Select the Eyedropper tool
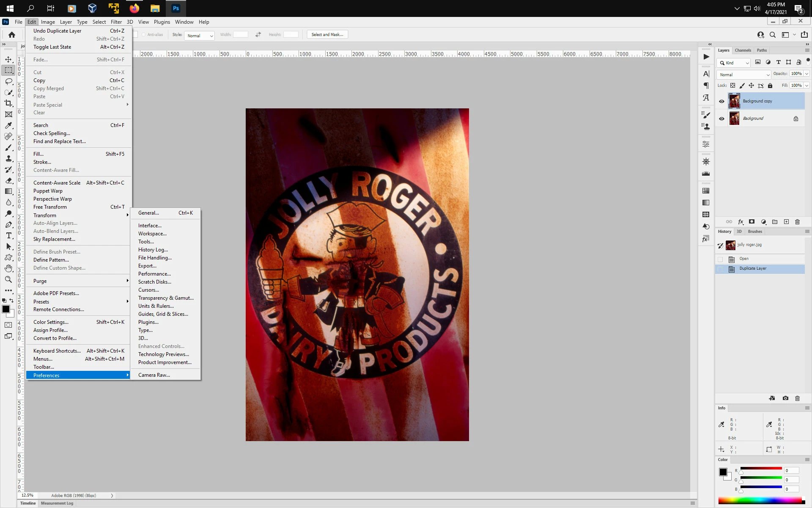812x508 pixels. (8, 125)
